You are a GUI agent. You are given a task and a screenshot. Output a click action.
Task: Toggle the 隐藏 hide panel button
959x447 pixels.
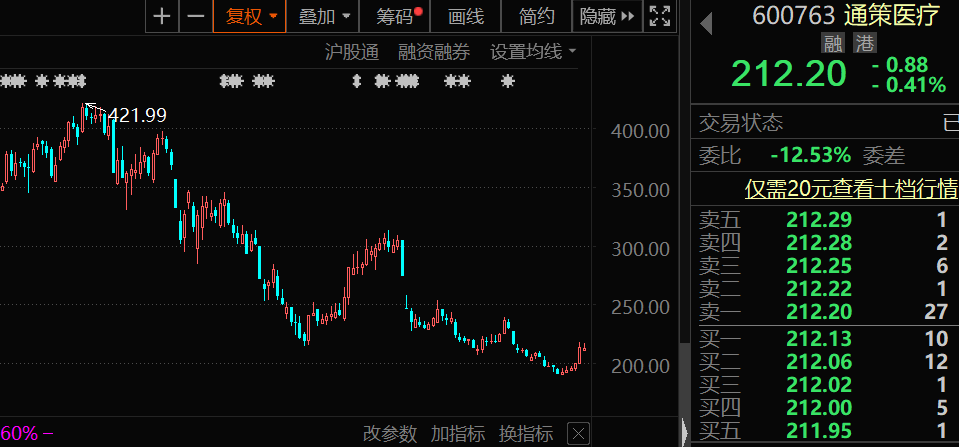coord(607,16)
